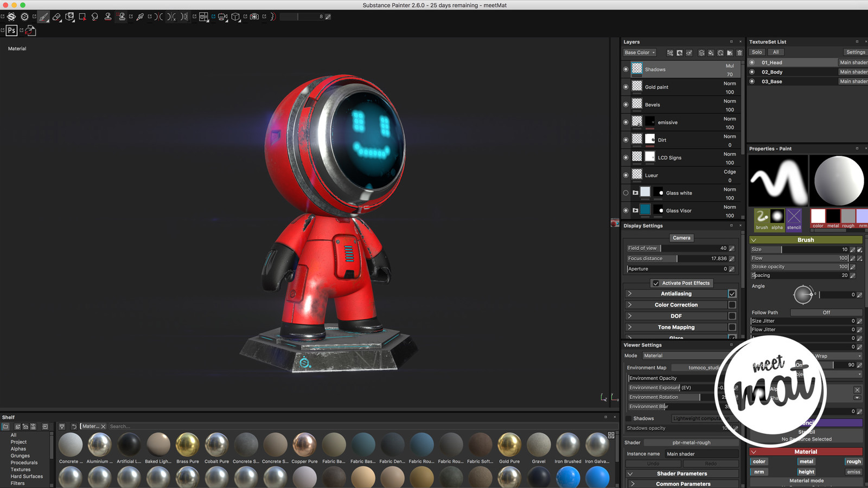Hide the Bevels layer
This screenshot has width=868, height=488.
click(626, 105)
